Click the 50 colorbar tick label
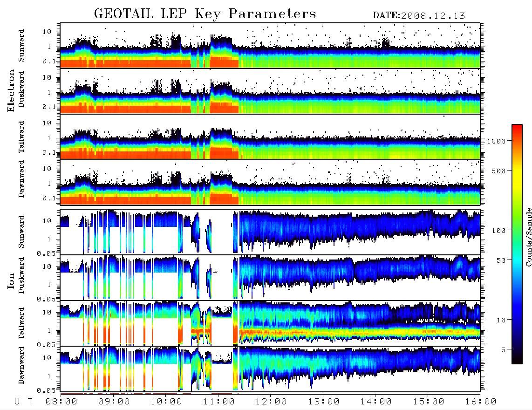 (x=500, y=260)
